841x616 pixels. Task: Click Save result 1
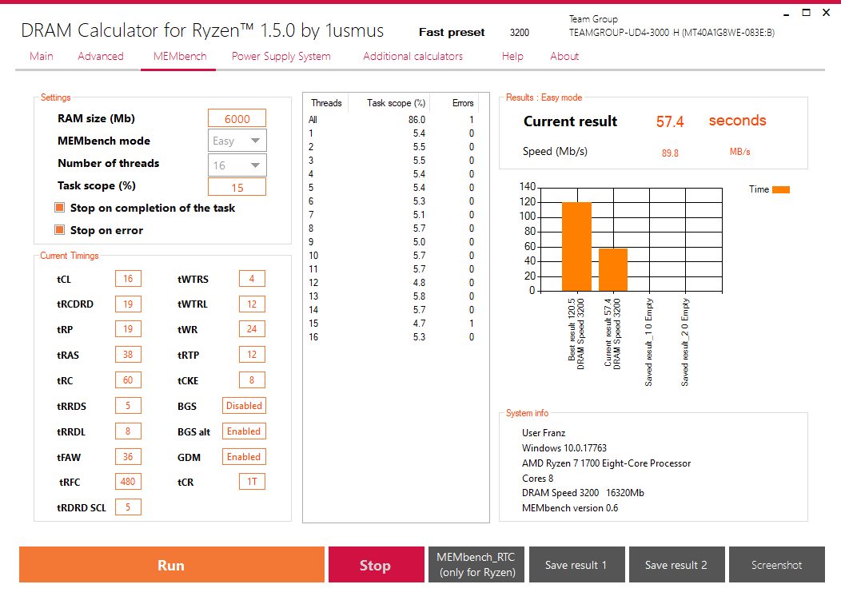coord(576,565)
